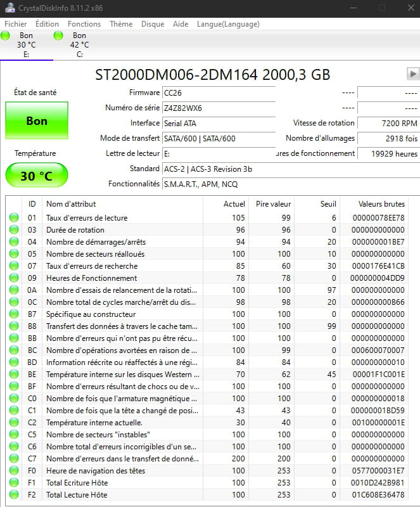Open the Fichier menu
The image size is (420, 507).
(x=16, y=24)
